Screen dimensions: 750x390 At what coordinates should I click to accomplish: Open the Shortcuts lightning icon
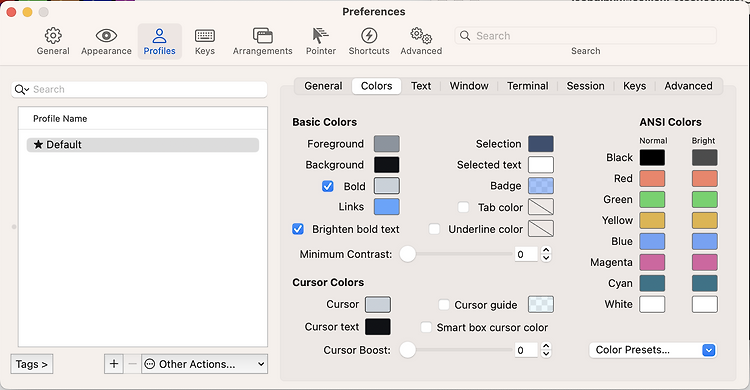pos(369,36)
